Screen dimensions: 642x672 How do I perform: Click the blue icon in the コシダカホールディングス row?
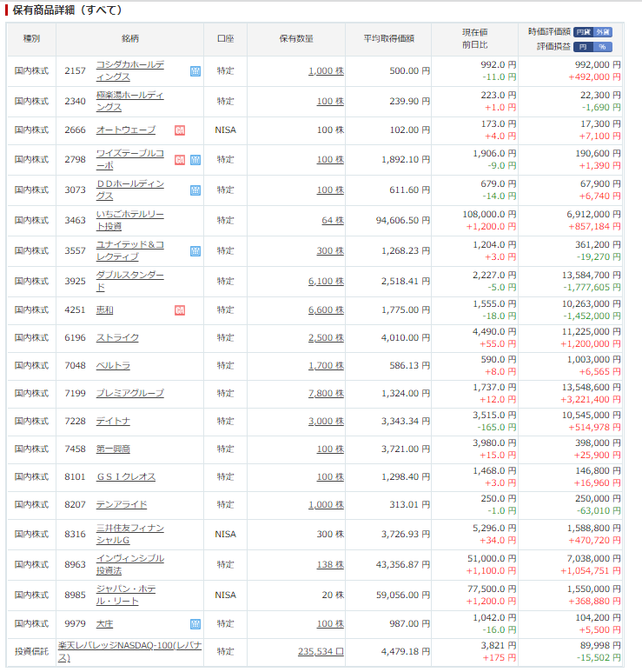click(195, 71)
